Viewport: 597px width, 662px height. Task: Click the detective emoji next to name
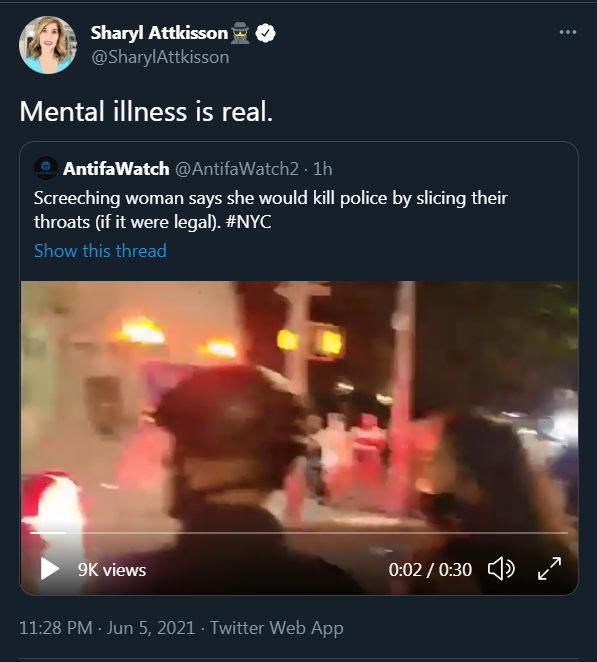(240, 34)
